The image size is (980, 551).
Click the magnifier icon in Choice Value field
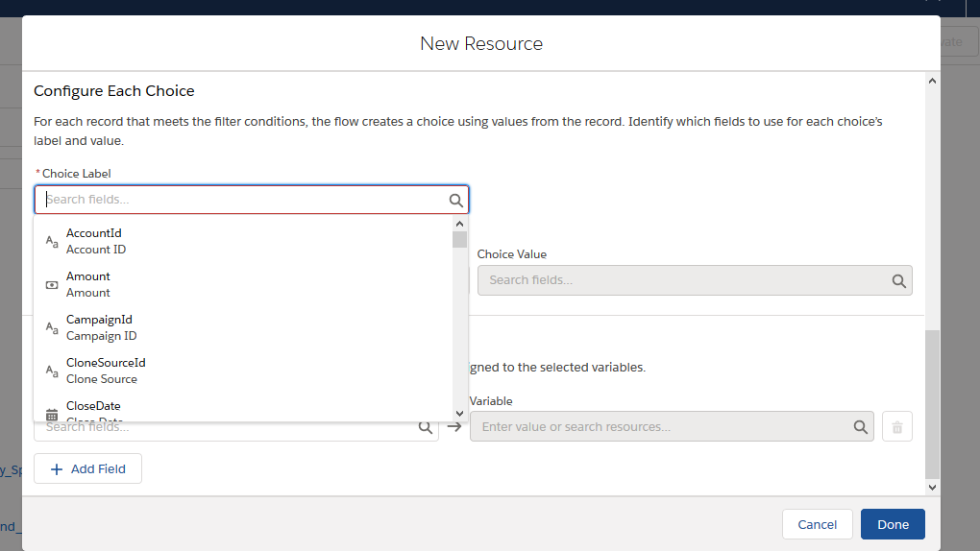pyautogui.click(x=898, y=280)
